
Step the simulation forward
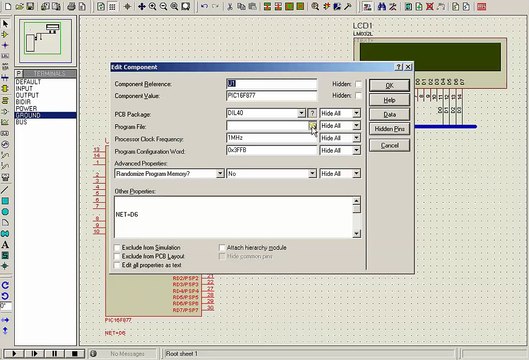pos(34,353)
